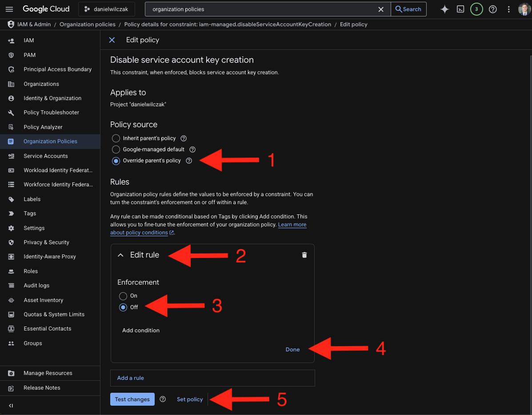Collapse the left sidebar navigation
The height and width of the screenshot is (415, 532).
coord(11,406)
